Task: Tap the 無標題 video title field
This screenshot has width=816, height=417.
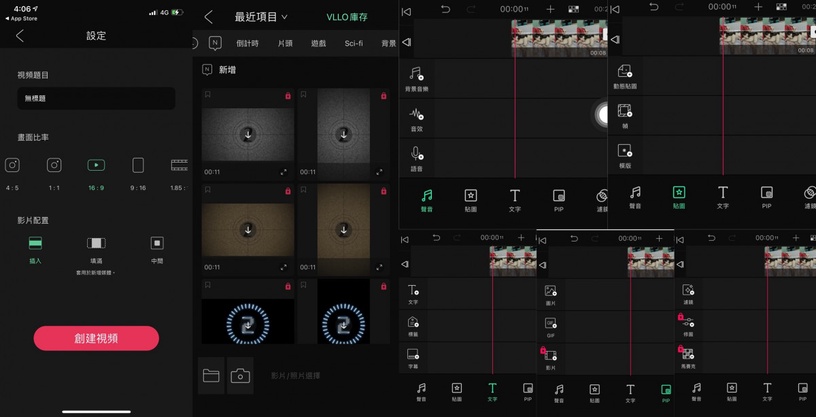Action: pyautogui.click(x=96, y=98)
